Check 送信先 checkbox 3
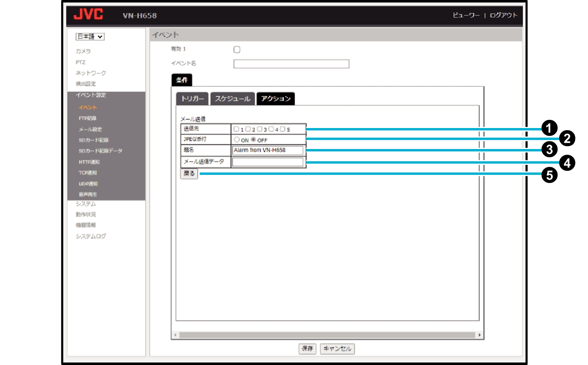This screenshot has width=588, height=365. pos(259,129)
